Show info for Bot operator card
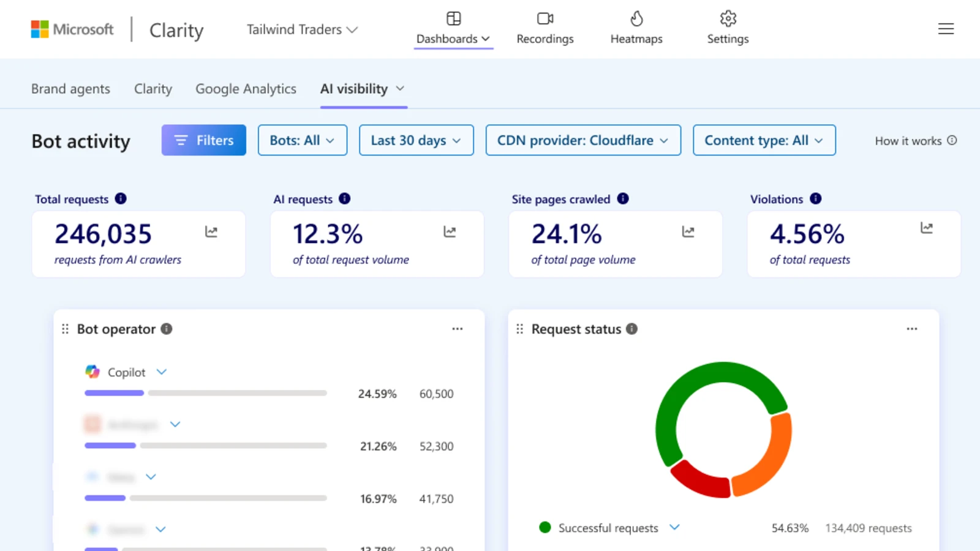The width and height of the screenshot is (980, 551). [167, 329]
